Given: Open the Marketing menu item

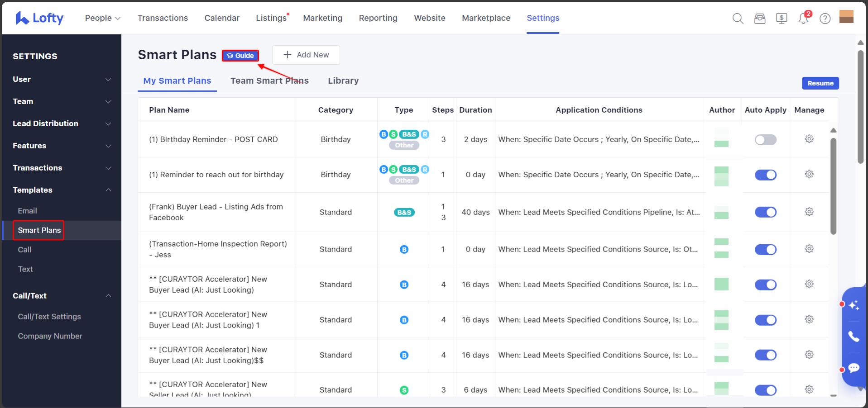Looking at the screenshot, I should (x=322, y=18).
